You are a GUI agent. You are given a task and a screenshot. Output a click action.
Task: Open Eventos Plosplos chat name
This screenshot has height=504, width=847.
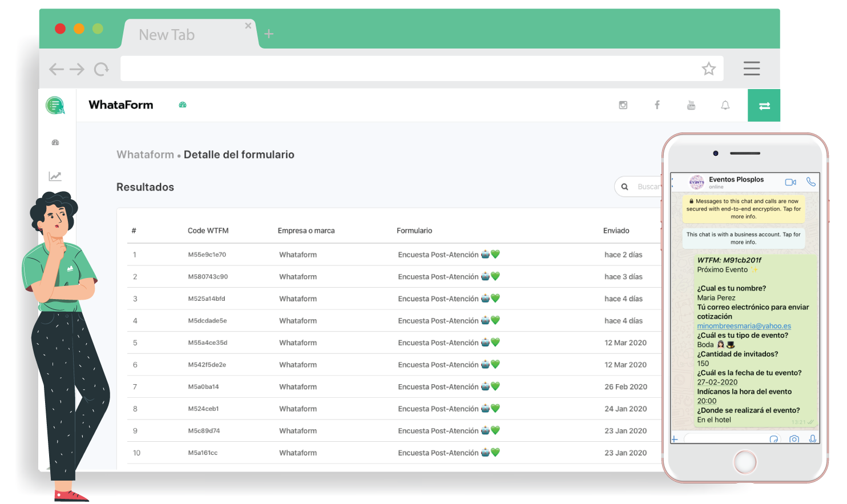click(x=736, y=179)
